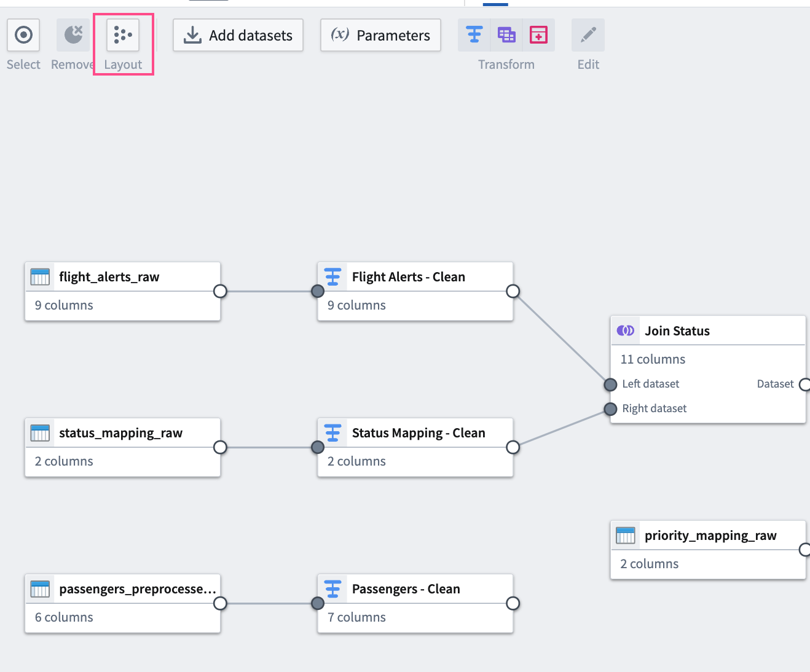810x672 pixels.
Task: Select the passengers_preprocessed dataset node
Action: pos(122,588)
